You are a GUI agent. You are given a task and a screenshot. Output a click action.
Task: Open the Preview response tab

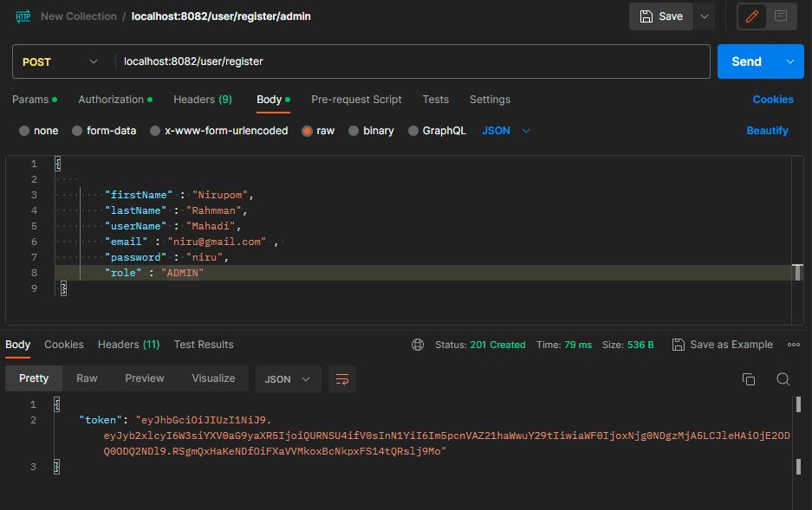tap(144, 378)
